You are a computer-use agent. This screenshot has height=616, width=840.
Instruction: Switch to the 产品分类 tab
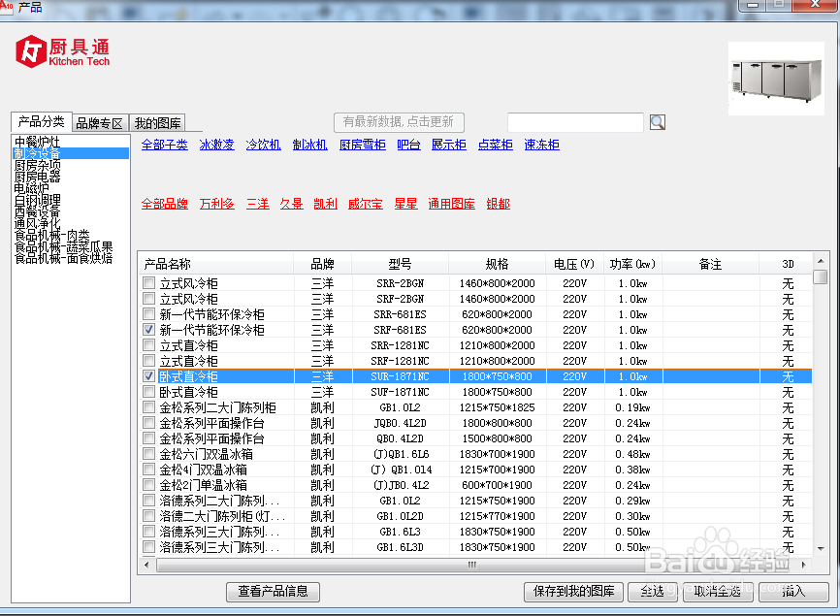[x=42, y=122]
